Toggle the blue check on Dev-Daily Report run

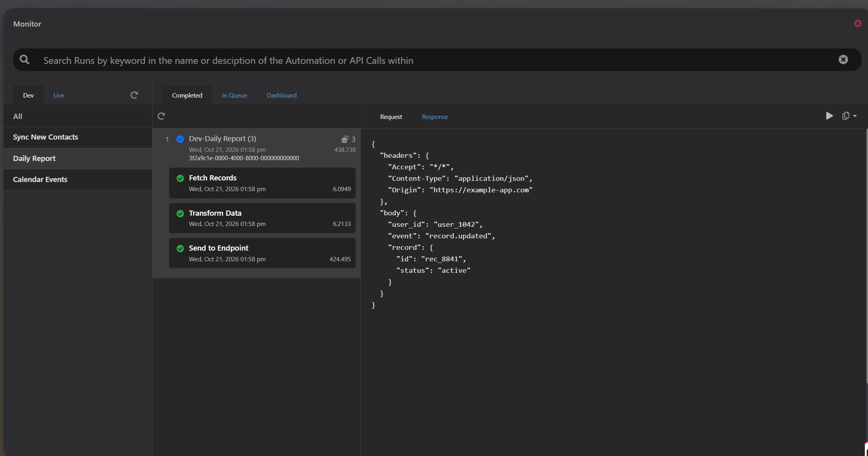coord(180,139)
